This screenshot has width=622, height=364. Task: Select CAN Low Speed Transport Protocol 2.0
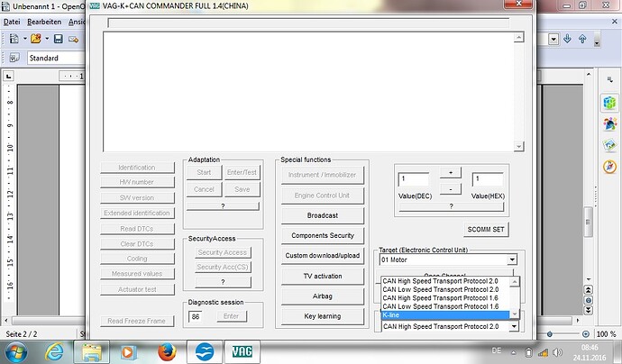pyautogui.click(x=445, y=289)
